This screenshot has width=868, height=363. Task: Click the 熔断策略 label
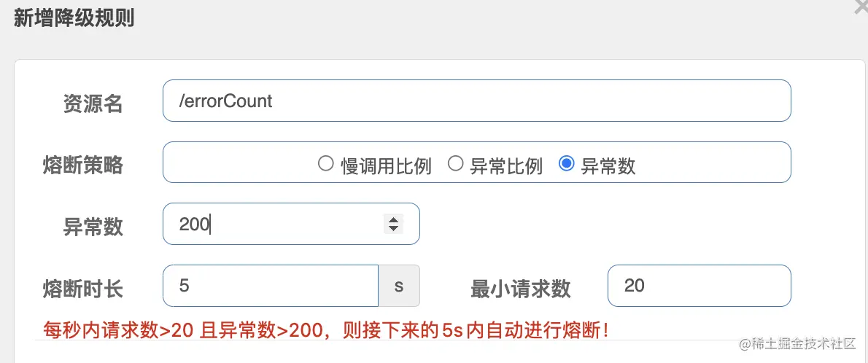[x=82, y=165]
